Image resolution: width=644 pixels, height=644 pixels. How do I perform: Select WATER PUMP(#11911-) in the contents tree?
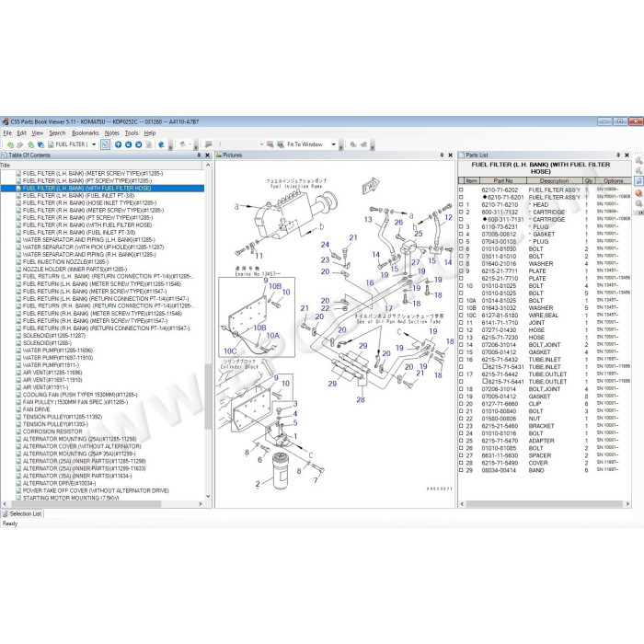click(51, 365)
